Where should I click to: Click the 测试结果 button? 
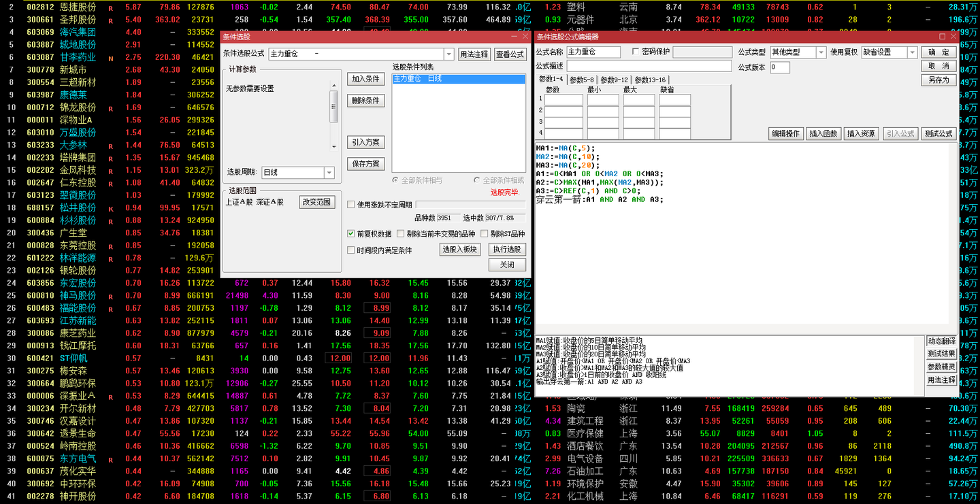[x=942, y=354]
